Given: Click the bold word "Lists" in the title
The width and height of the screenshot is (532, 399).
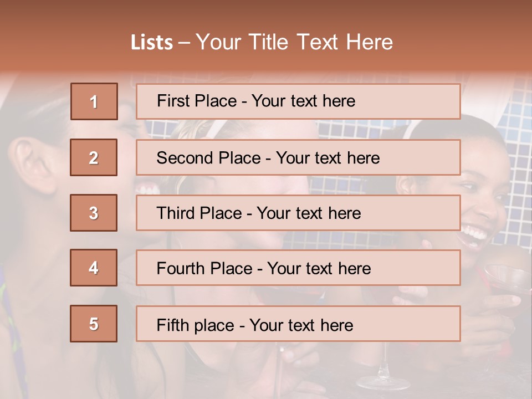Looking at the screenshot, I should [151, 43].
